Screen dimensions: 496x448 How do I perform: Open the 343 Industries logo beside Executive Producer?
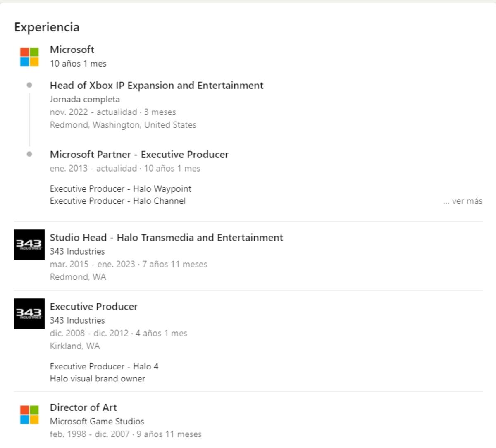29,314
